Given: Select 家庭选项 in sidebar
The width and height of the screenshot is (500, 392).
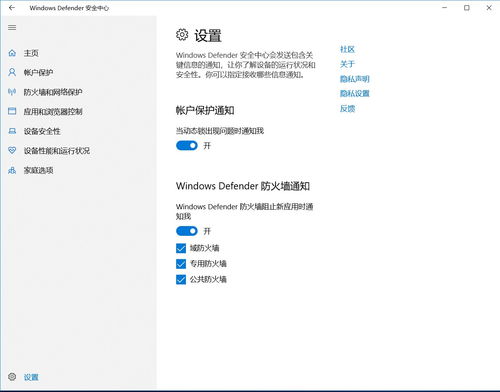Looking at the screenshot, I should coord(38,170).
